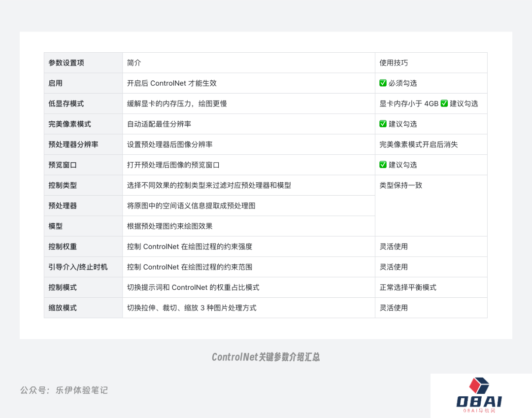Screen dimensions: 532x418
Task: Click the 缩放模式 row label
Action: click(63, 308)
